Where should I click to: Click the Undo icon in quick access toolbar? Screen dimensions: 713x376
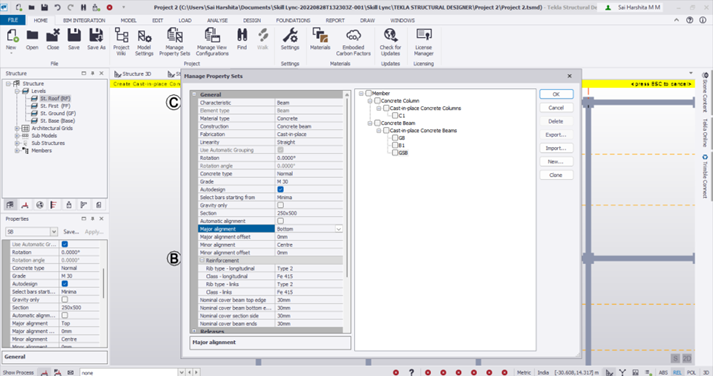pos(58,7)
